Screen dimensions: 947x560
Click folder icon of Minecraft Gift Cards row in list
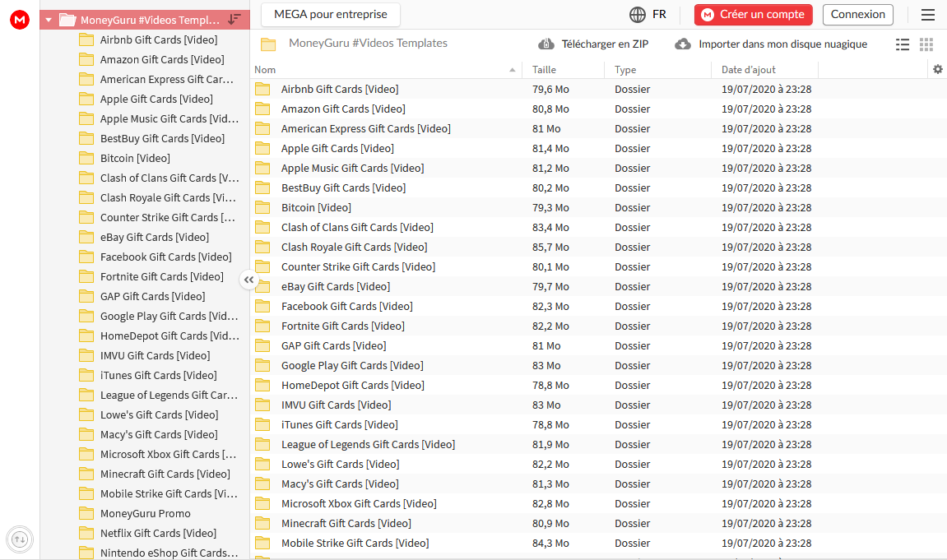pyautogui.click(x=262, y=523)
